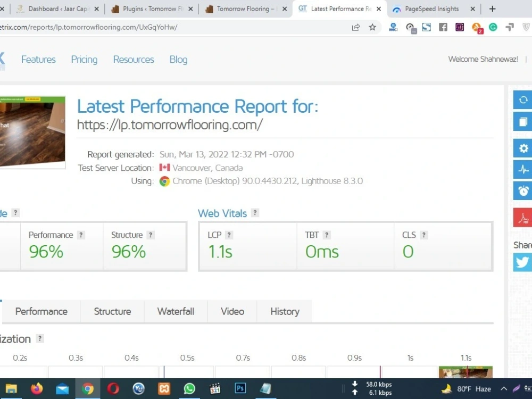Open File Explorer from the taskbar
Viewport: 532px width, 399px height.
(11, 388)
